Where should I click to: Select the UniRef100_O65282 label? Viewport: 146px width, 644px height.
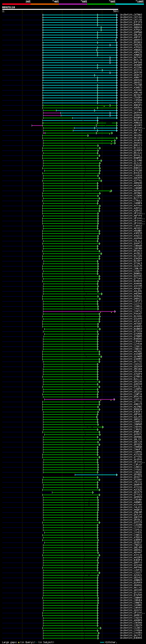131,45
